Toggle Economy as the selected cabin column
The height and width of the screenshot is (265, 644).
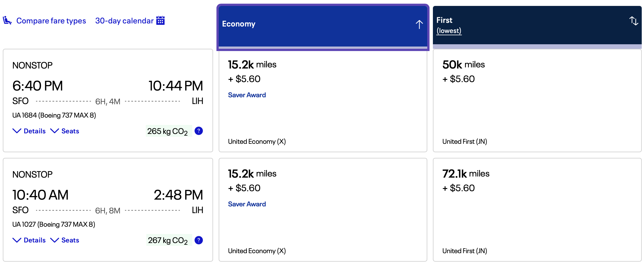click(x=323, y=24)
